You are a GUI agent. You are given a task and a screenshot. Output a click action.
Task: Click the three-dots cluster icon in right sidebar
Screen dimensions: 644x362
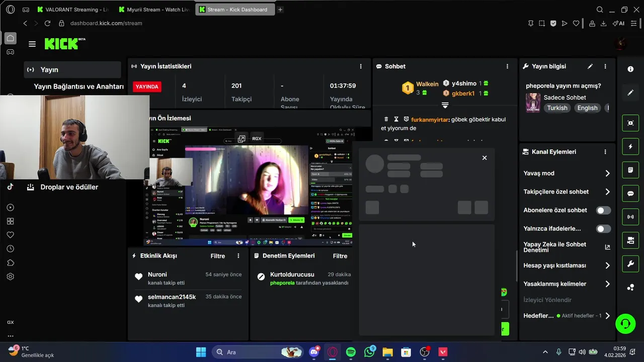pyautogui.click(x=630, y=288)
